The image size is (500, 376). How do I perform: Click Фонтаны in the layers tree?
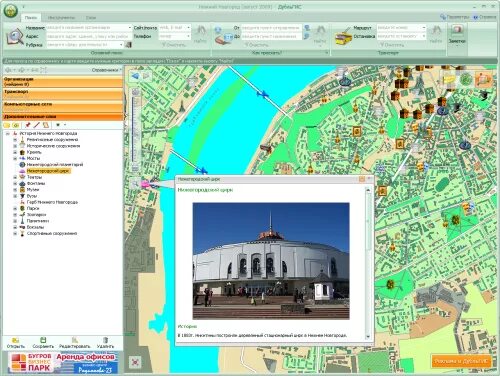36,183
